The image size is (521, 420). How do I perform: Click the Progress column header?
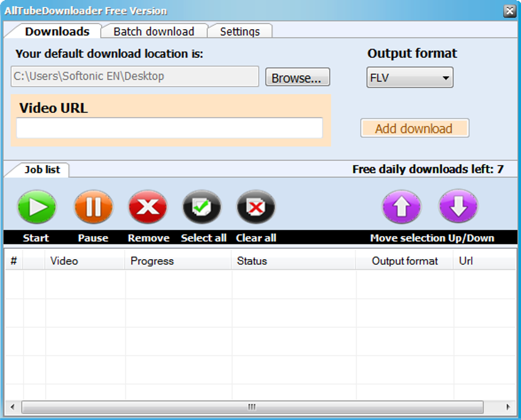(x=178, y=261)
